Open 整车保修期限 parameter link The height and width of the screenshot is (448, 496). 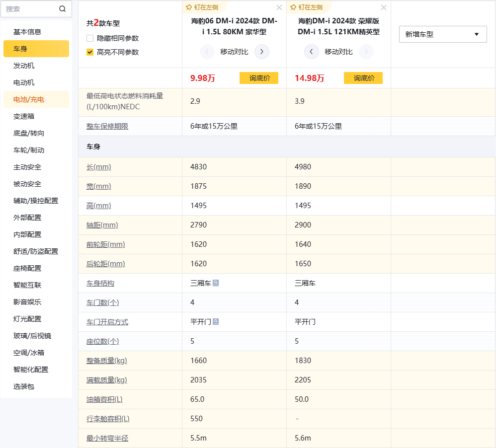pyautogui.click(x=107, y=126)
